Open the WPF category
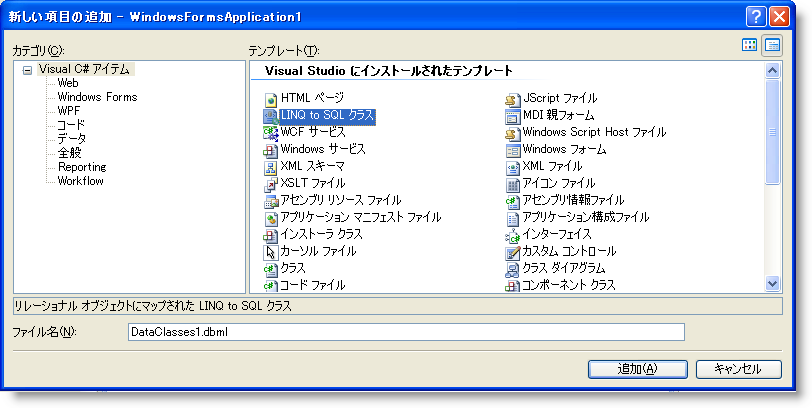Image resolution: width=812 pixels, height=408 pixels. (x=69, y=111)
